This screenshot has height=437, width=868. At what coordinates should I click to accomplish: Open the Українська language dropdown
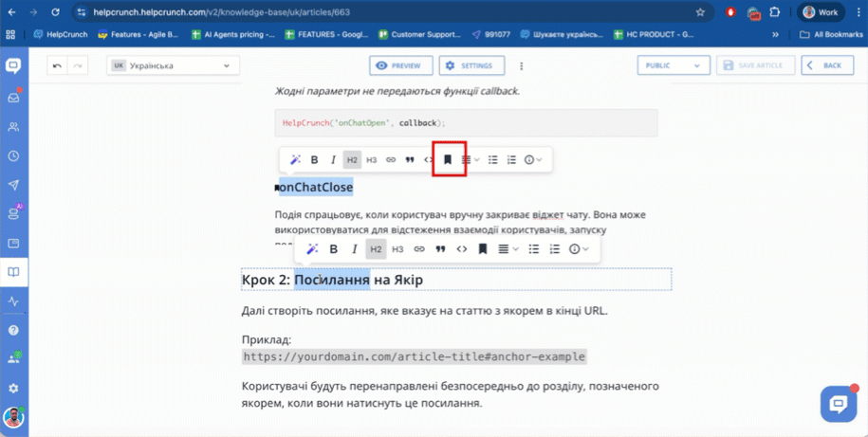173,66
